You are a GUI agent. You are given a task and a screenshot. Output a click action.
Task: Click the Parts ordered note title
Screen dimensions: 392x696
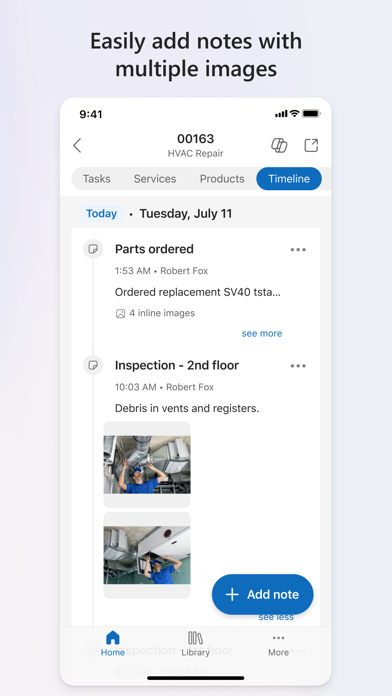[x=154, y=249]
